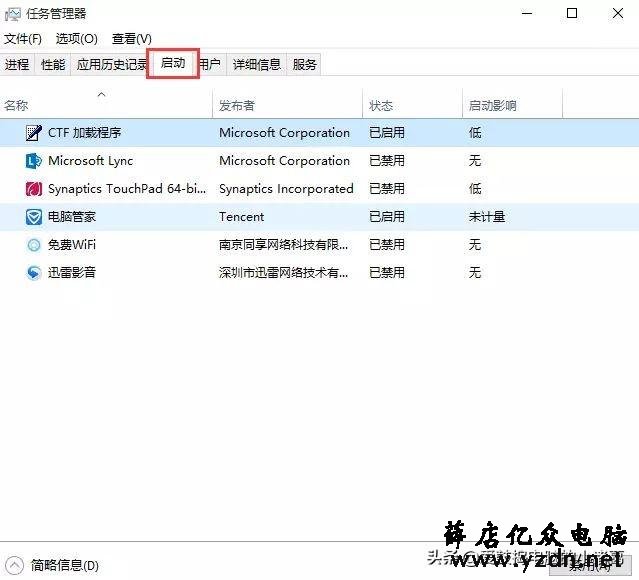Open the 文件(F) menu
Viewport: 639px width, 580px height.
tap(23, 39)
